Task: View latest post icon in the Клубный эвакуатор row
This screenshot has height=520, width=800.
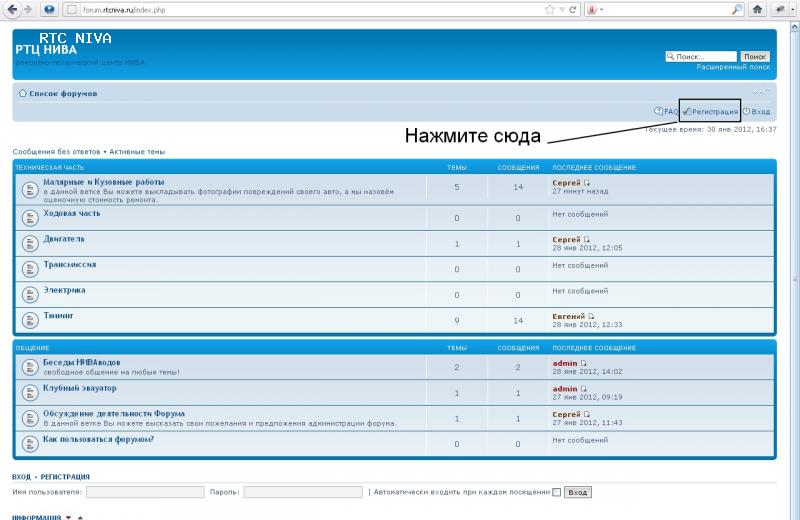Action: 584,389
